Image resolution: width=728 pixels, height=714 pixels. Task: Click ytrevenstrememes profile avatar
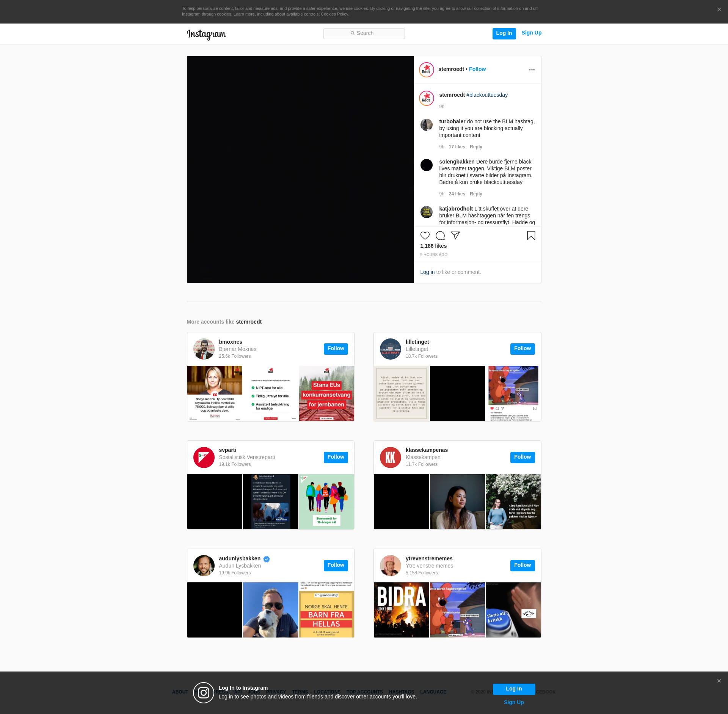click(x=391, y=566)
